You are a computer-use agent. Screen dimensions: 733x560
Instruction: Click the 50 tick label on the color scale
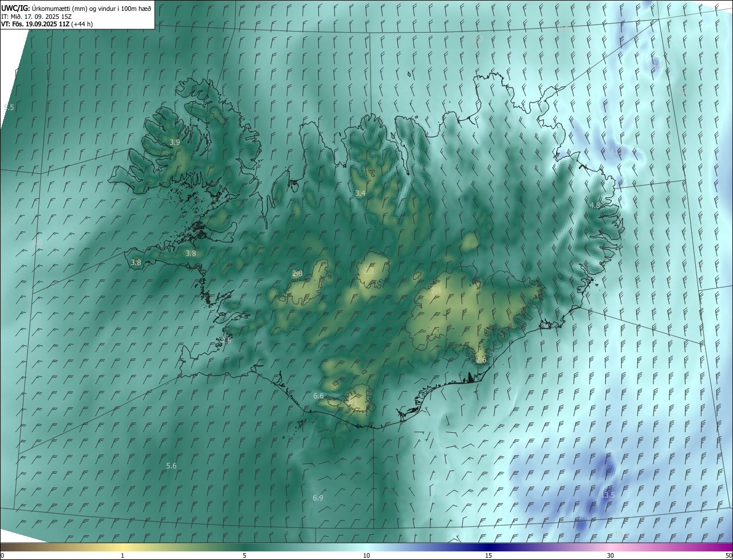[x=728, y=555]
